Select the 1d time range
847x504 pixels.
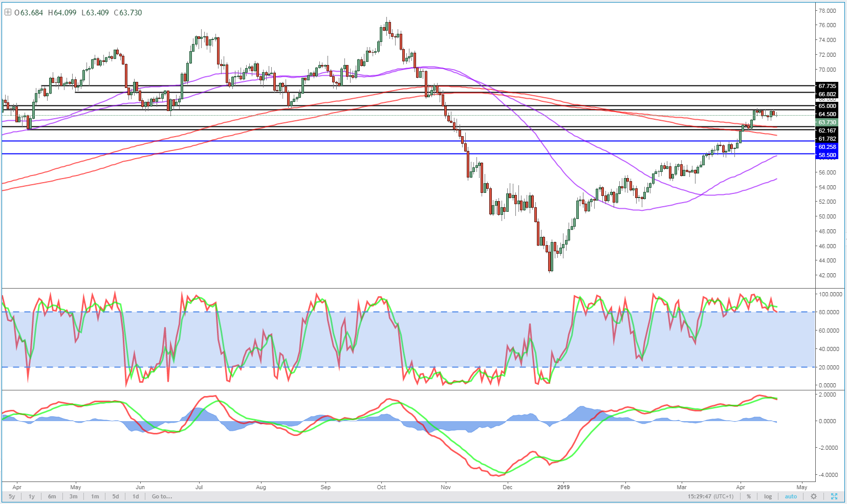click(136, 496)
